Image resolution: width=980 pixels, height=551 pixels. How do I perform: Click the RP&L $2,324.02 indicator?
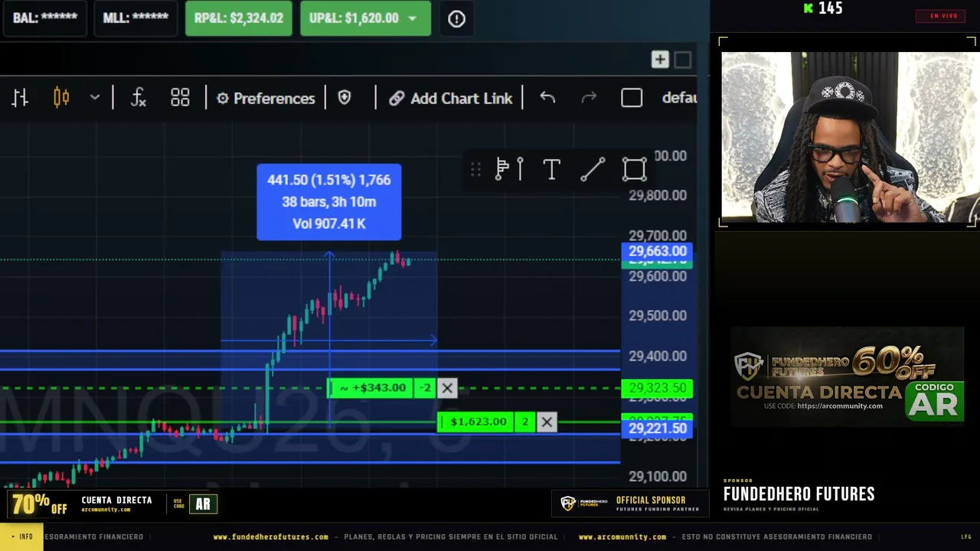coord(239,18)
